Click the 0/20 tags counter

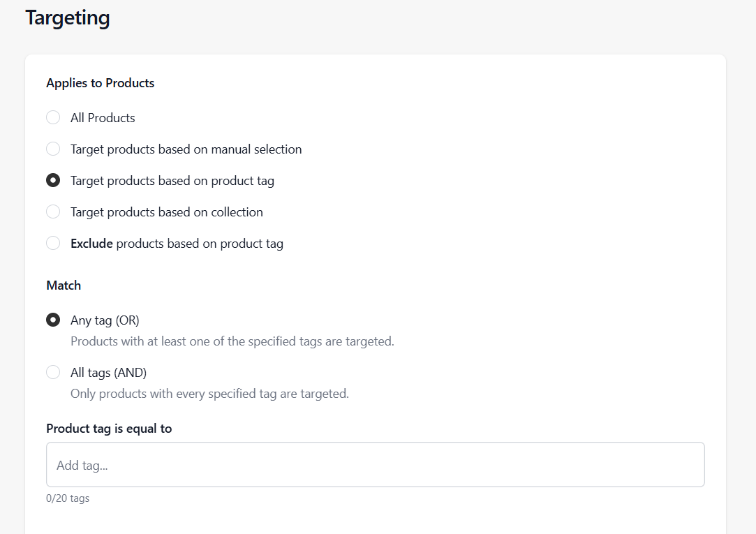(x=68, y=498)
